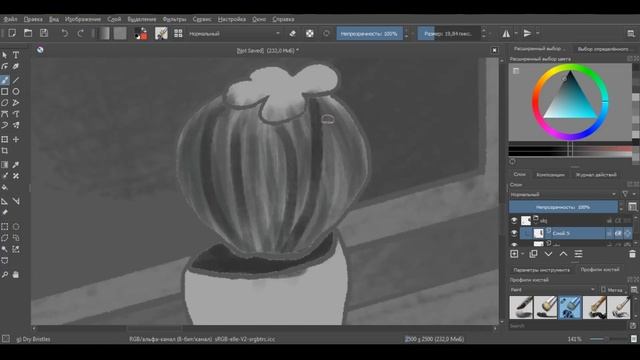Select the Fill bucket tool
The width and height of the screenshot is (640, 360).
click(x=4, y=187)
